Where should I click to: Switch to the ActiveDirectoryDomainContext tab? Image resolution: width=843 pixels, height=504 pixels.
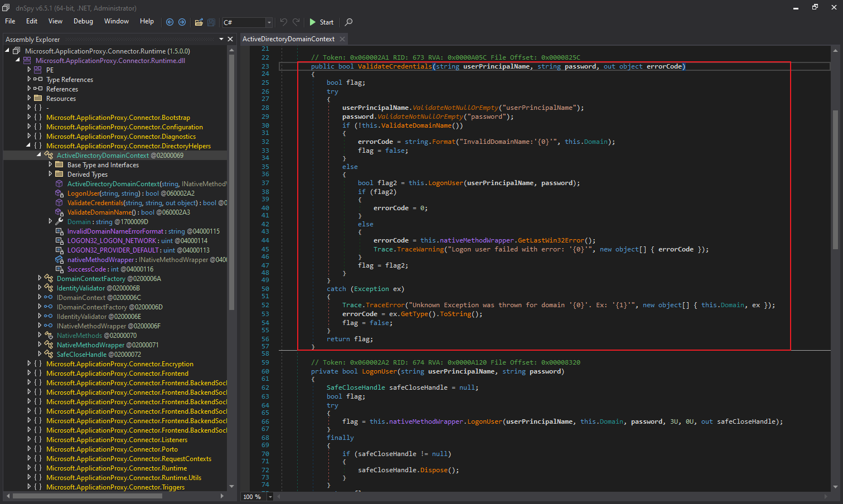tap(288, 39)
